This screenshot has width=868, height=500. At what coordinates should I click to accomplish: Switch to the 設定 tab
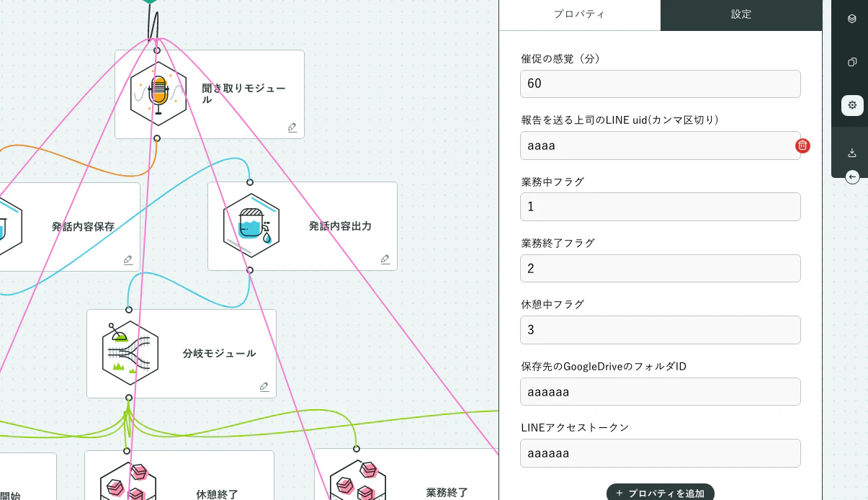coord(741,14)
